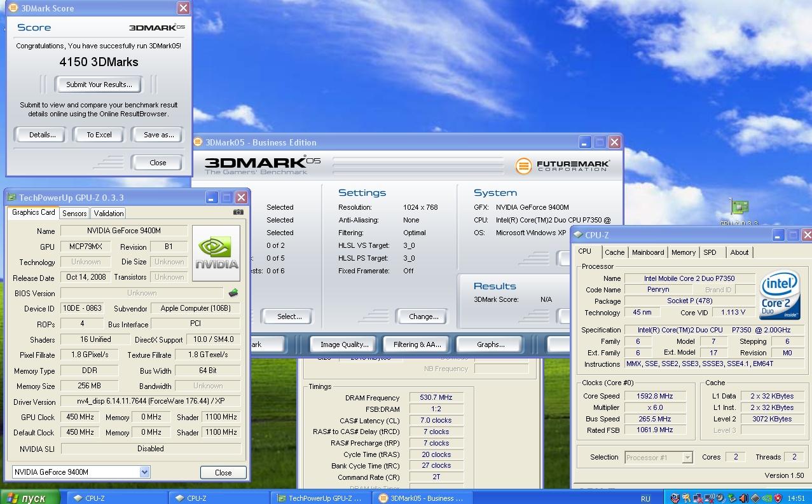Click the 3DMark05 Business Edition title icon
812x504 pixels.
pyautogui.click(x=198, y=142)
